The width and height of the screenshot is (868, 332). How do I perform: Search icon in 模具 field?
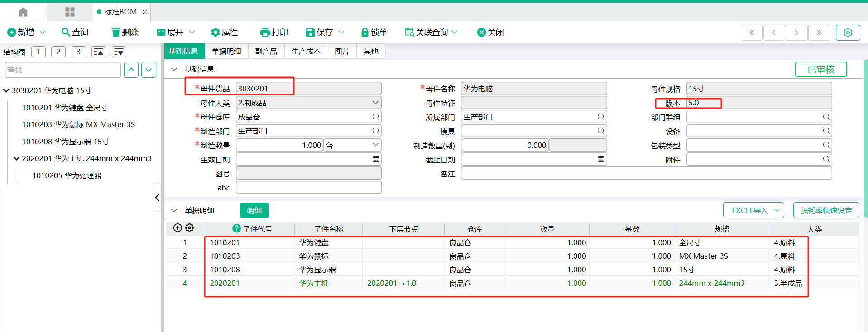click(x=600, y=131)
